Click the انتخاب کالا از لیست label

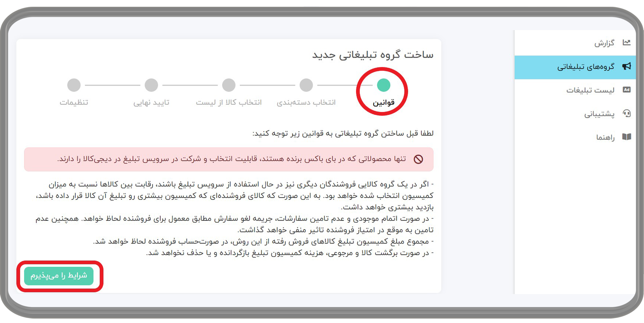pyautogui.click(x=229, y=102)
